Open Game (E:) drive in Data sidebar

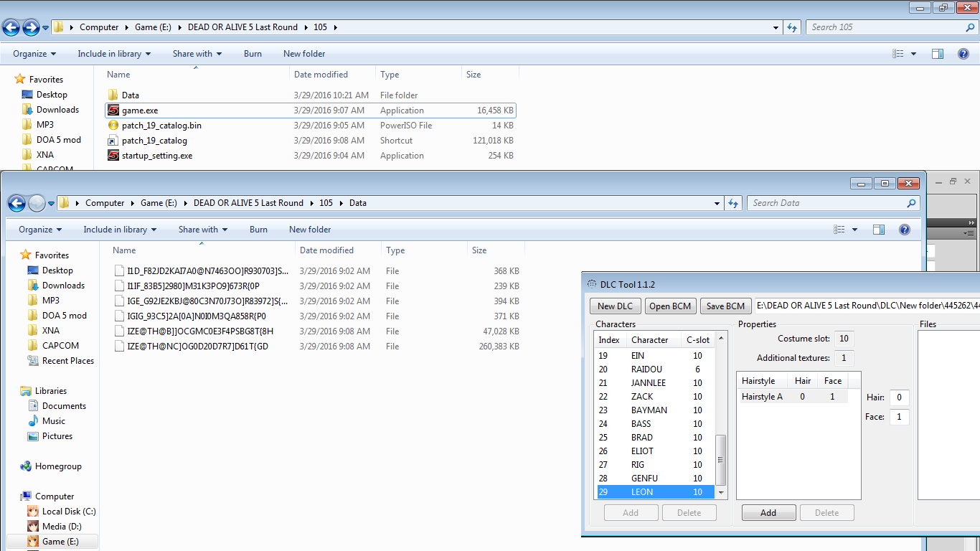(53, 542)
